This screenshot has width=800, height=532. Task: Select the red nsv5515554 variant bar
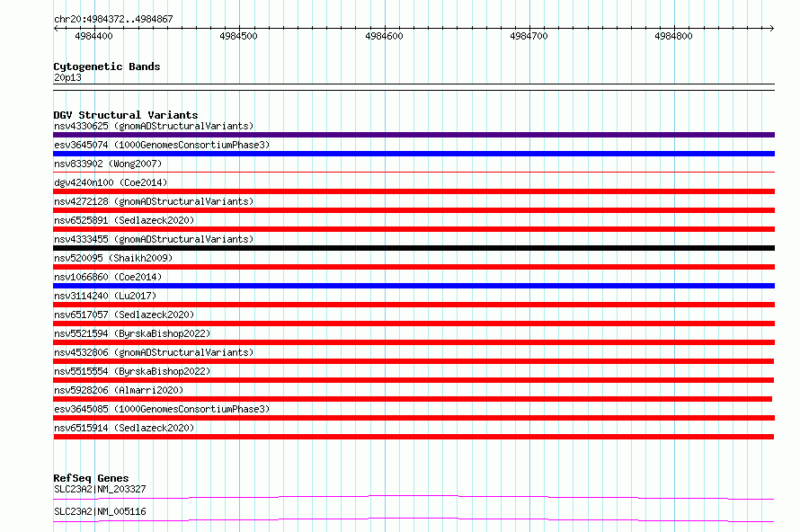coord(413,380)
